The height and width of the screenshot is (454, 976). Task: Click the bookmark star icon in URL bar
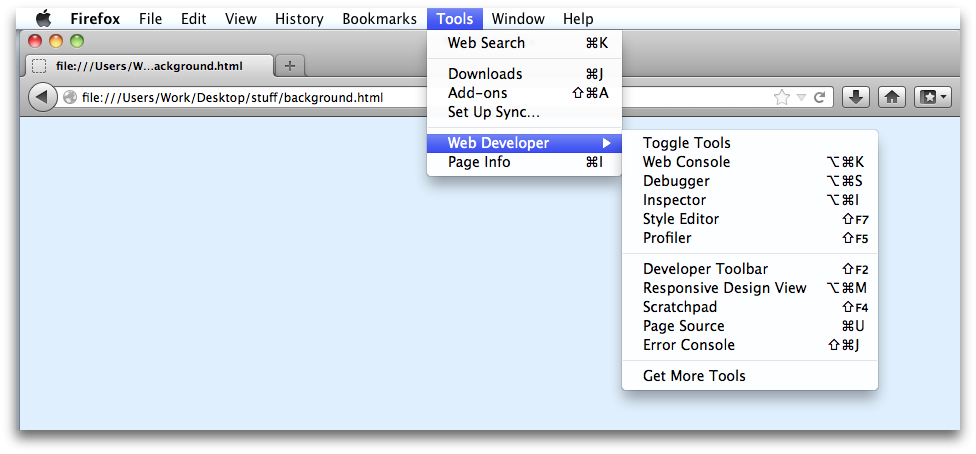(x=781, y=97)
